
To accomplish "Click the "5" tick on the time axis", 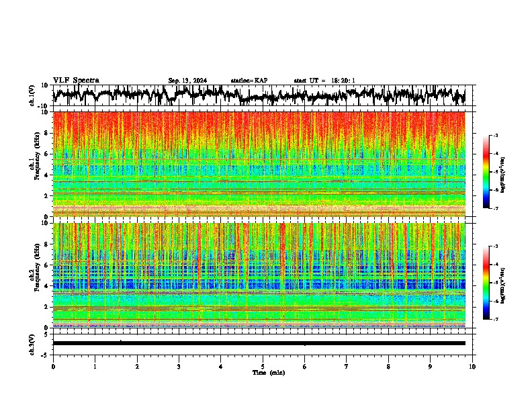I will (263, 367).
